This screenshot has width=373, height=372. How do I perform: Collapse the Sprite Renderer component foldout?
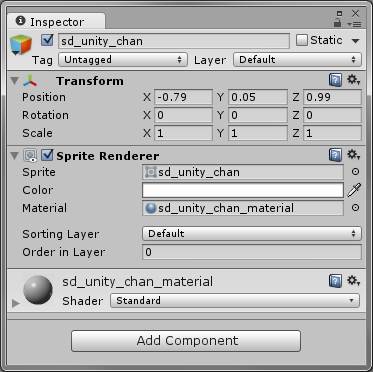14,156
